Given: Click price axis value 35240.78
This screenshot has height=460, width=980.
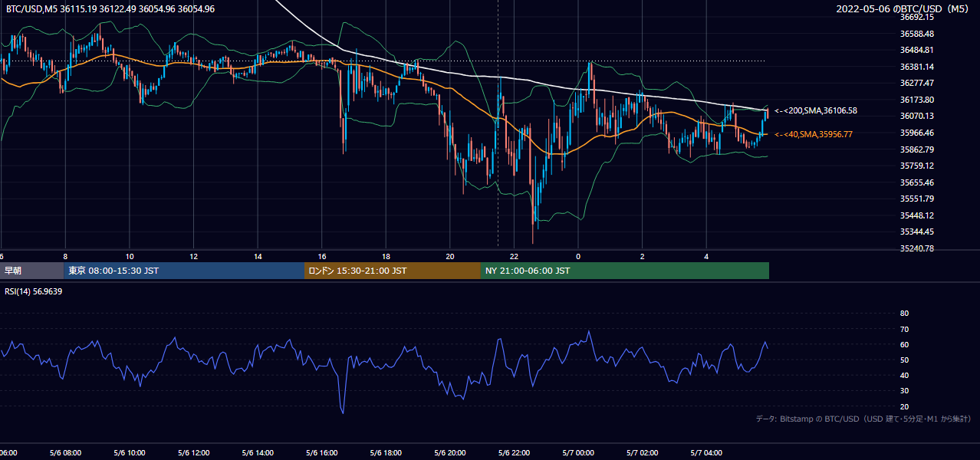Looking at the screenshot, I should coord(917,248).
